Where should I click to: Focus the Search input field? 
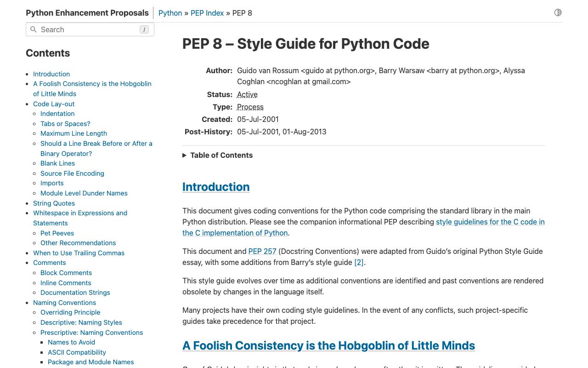point(90,29)
